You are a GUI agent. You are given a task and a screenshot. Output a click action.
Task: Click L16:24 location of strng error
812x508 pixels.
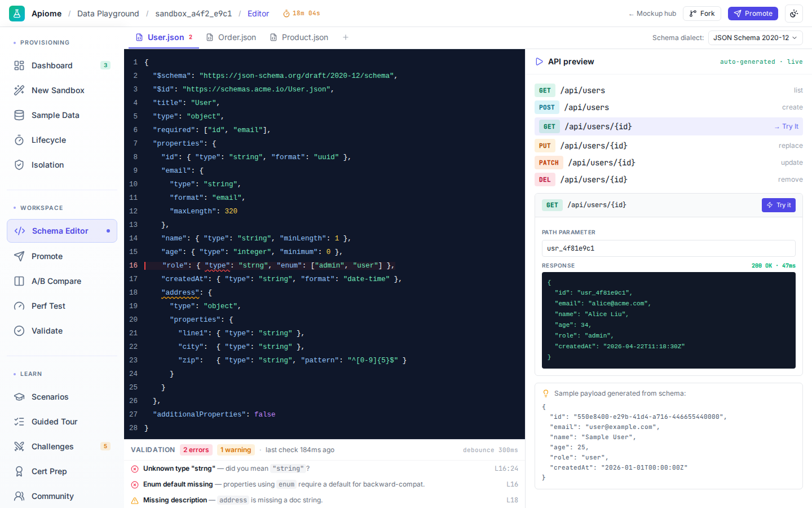pos(506,468)
